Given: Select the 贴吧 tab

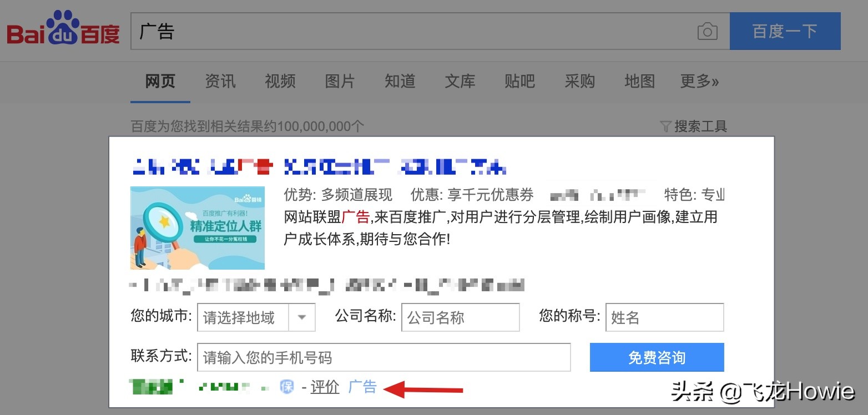Looking at the screenshot, I should click(520, 82).
